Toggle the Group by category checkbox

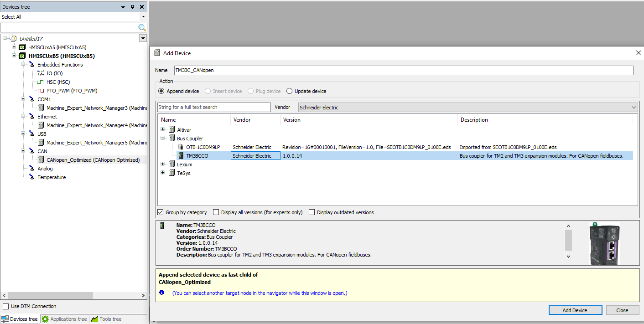tap(161, 212)
